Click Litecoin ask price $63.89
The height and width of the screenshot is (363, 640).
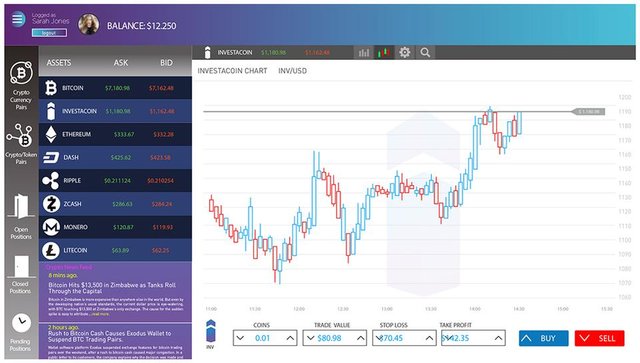click(x=120, y=250)
